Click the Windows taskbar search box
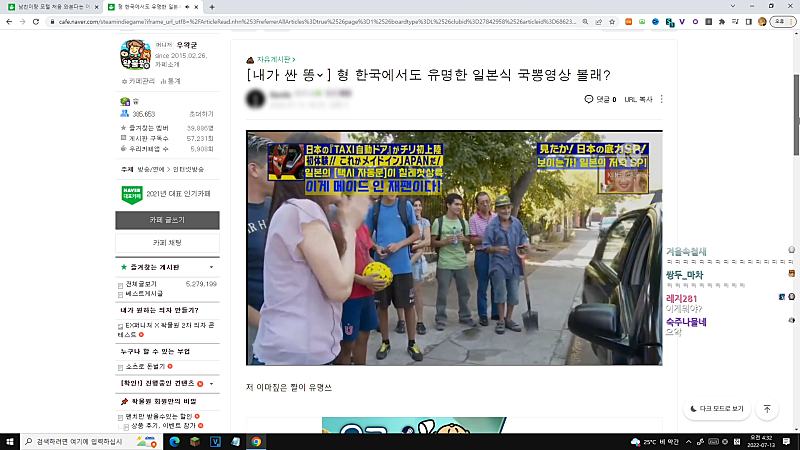Image resolution: width=800 pixels, height=450 pixels. pyautogui.click(x=92, y=441)
